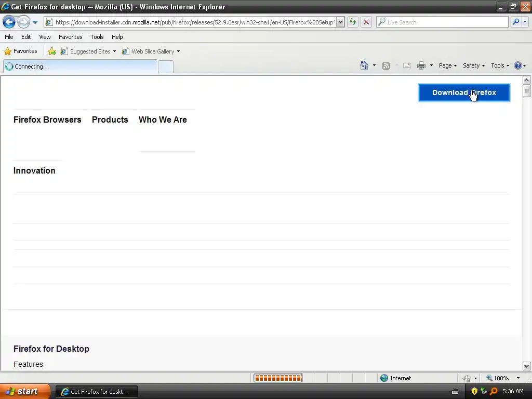The image size is (532, 399).
Task: Click the network connection tray icon
Action: [x=484, y=392]
